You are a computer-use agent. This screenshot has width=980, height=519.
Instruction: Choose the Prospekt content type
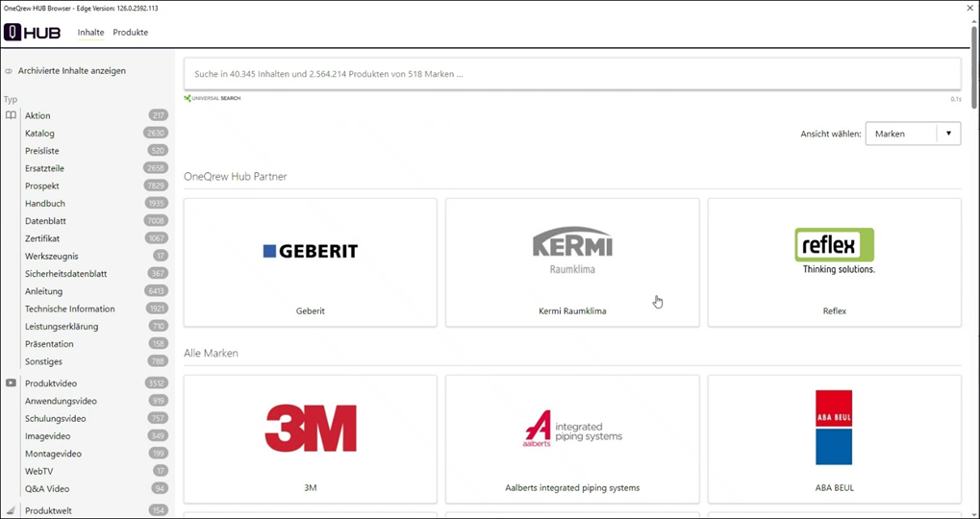click(42, 185)
